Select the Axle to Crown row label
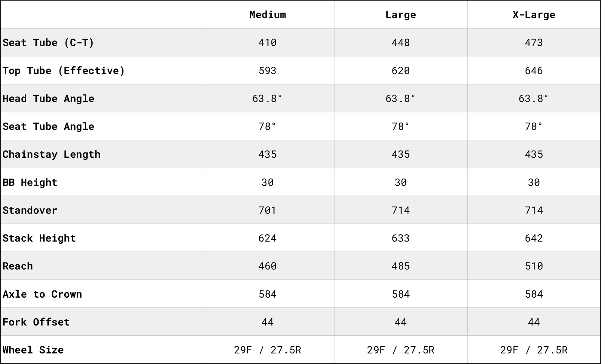Viewport: 601px width, 364px height. pyautogui.click(x=42, y=294)
